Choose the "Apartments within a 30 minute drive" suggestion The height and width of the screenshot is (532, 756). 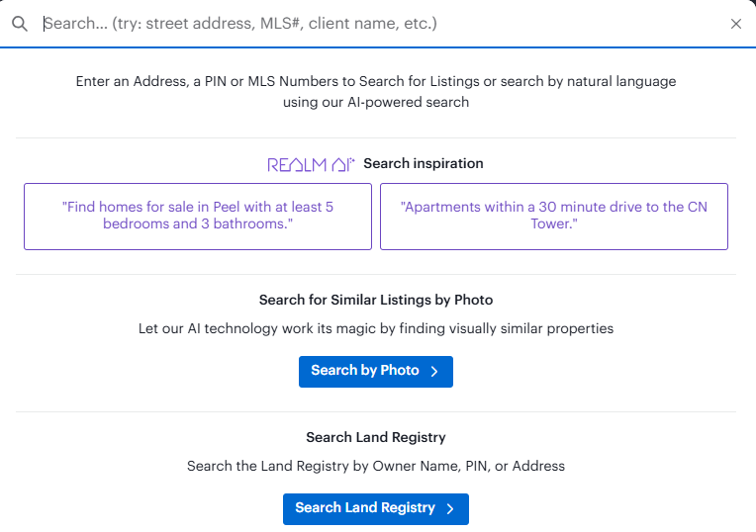554,216
